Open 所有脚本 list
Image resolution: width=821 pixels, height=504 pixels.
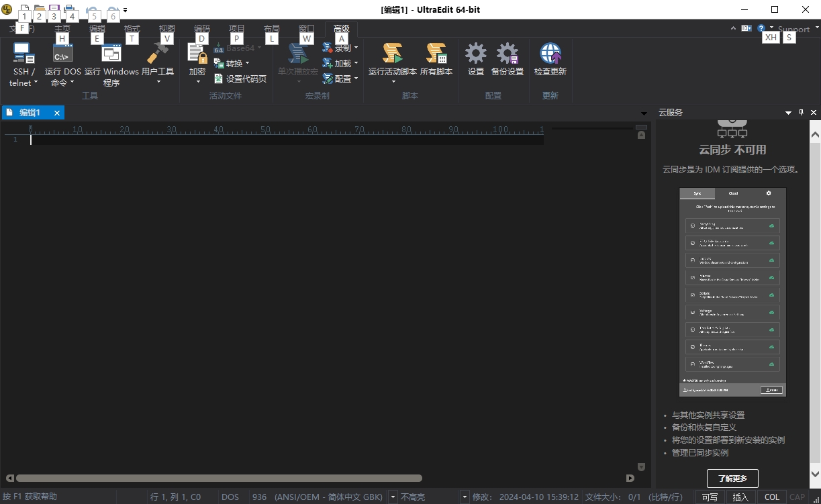436,54
